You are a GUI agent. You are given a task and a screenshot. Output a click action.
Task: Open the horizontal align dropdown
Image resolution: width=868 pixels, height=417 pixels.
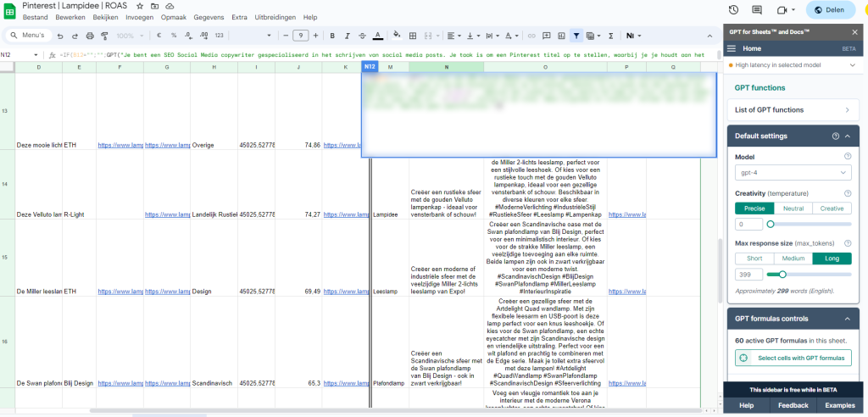point(454,36)
